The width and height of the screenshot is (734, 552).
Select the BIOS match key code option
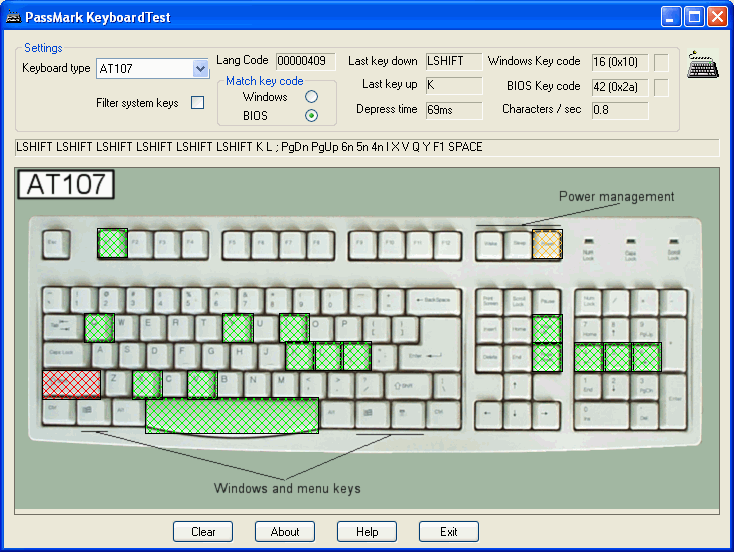311,115
